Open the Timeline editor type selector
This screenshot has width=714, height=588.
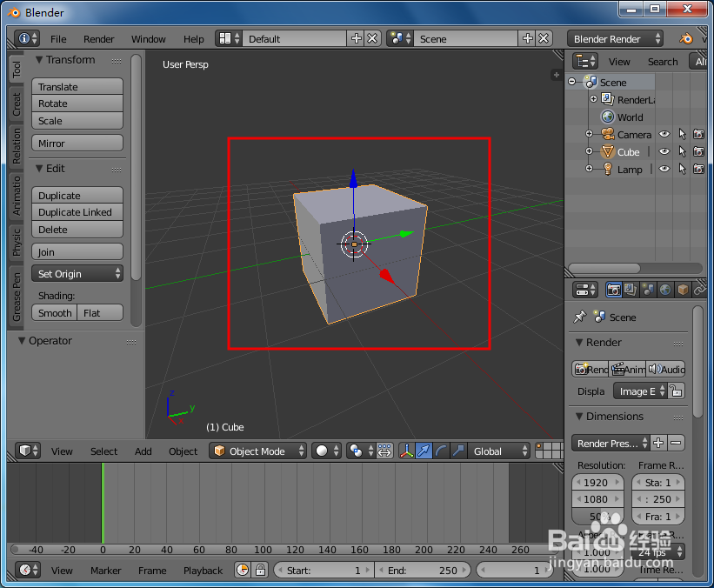point(28,570)
